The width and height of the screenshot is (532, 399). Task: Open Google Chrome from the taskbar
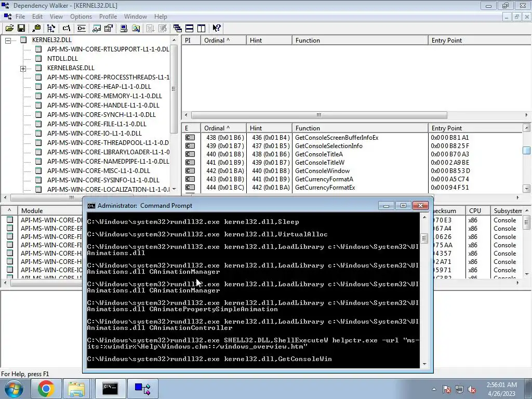click(46, 389)
